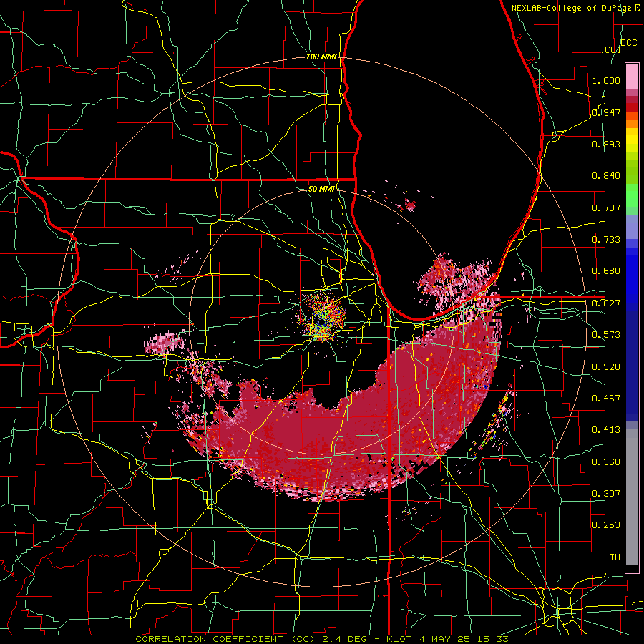Click the 100 NMI range ring label
Viewport: 644px width, 644px height.
point(321,57)
